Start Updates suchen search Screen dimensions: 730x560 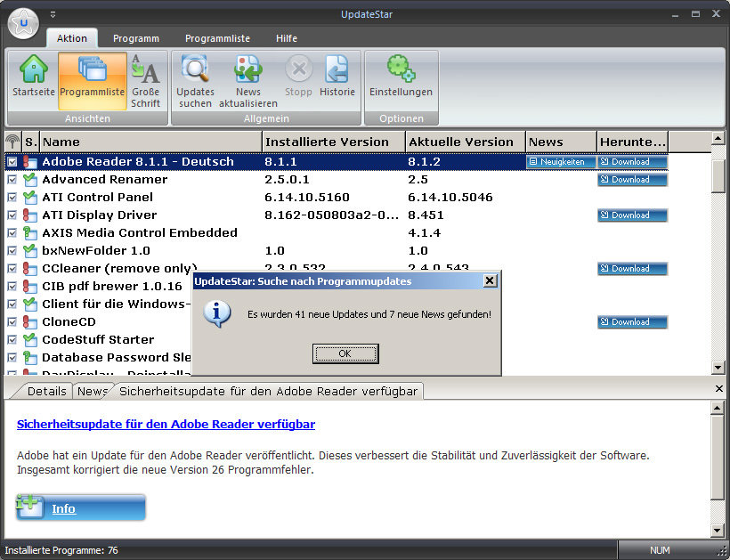[195, 80]
